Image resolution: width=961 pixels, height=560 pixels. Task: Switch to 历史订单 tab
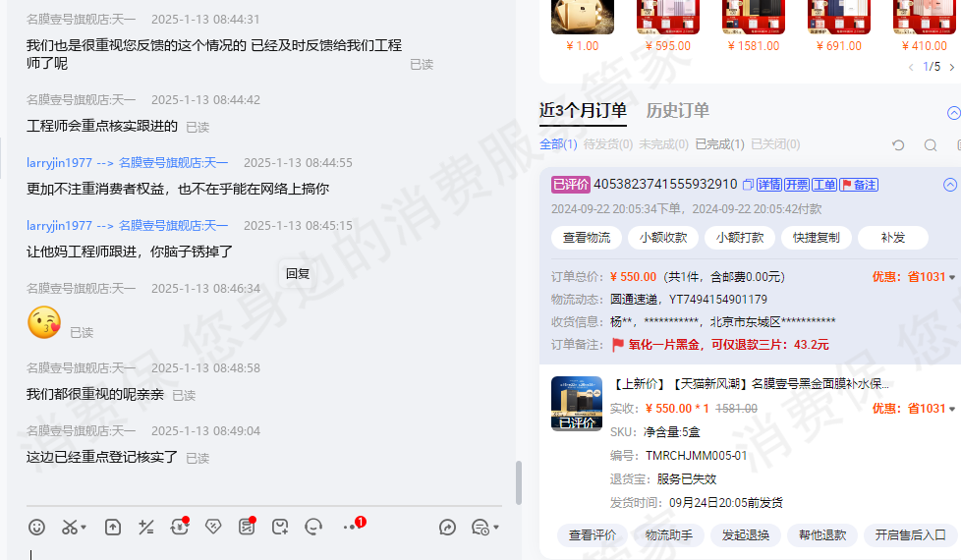coord(678,110)
